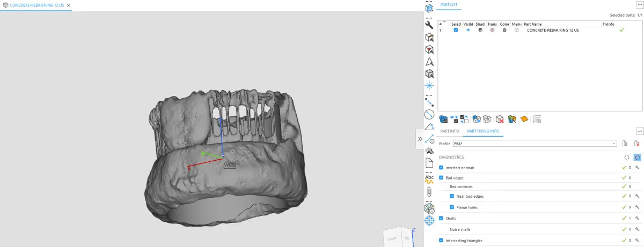Click the triangle-shaped icon in the sidebar

point(429,62)
